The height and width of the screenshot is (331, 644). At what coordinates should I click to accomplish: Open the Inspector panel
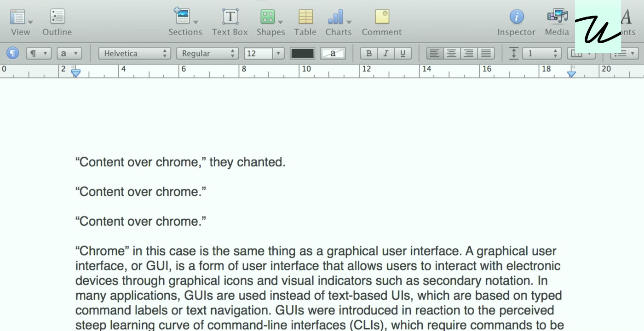(x=517, y=22)
